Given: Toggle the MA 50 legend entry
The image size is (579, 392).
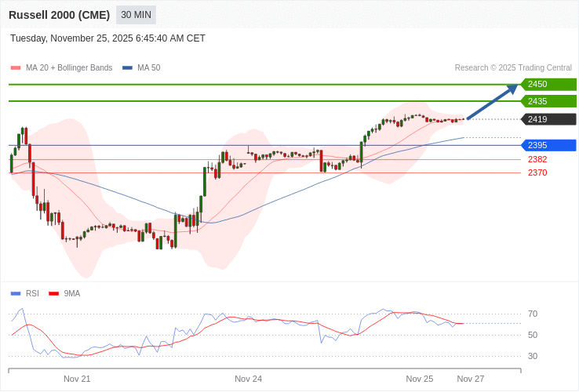Looking at the screenshot, I should [x=141, y=68].
